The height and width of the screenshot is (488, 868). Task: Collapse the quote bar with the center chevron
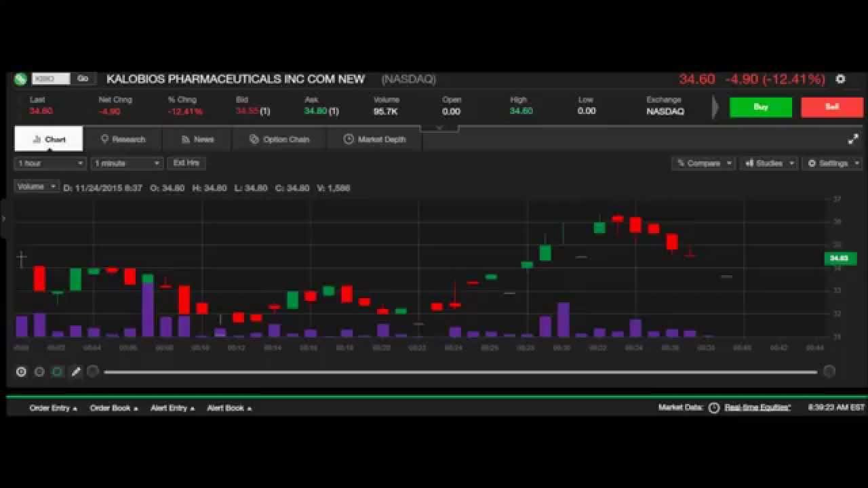pos(439,128)
